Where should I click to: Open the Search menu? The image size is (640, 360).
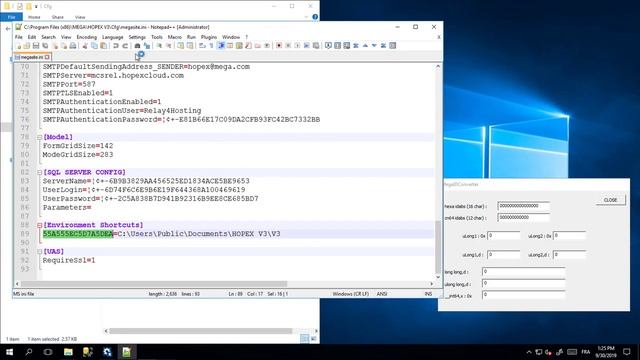48,37
